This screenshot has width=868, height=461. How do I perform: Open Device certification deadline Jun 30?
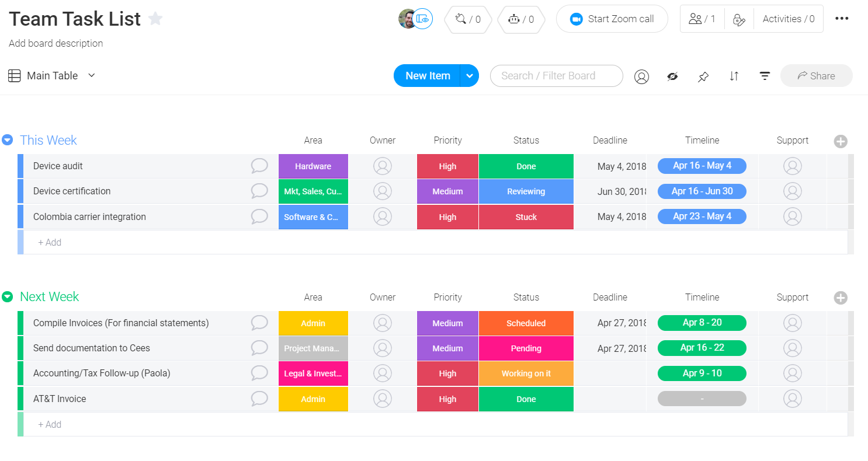click(622, 191)
